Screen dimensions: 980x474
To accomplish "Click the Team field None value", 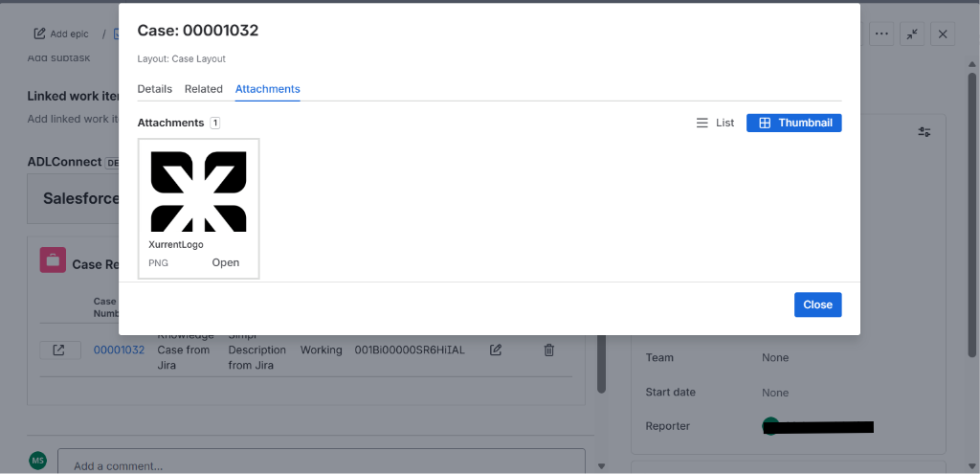I will (x=775, y=358).
